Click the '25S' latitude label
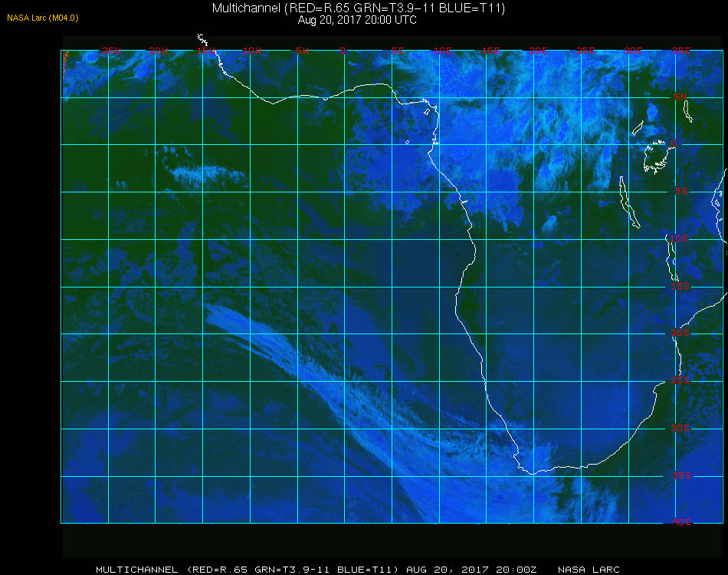This screenshot has height=575, width=728. [x=680, y=380]
